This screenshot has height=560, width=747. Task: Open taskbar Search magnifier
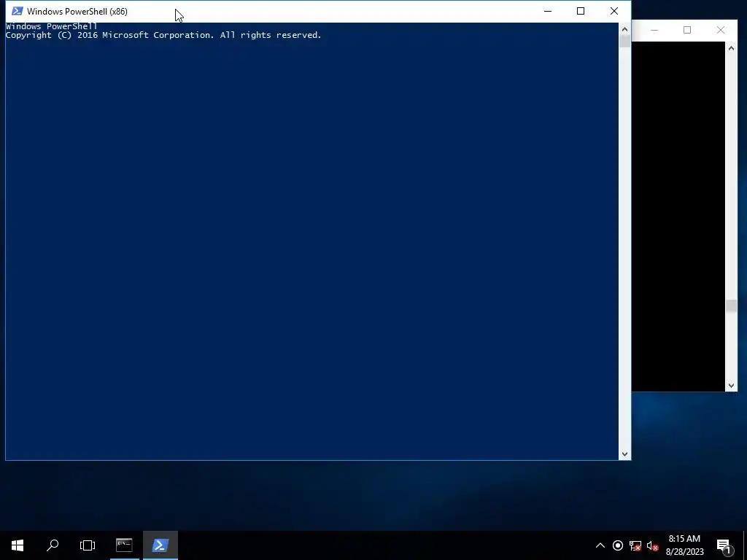[x=53, y=545]
